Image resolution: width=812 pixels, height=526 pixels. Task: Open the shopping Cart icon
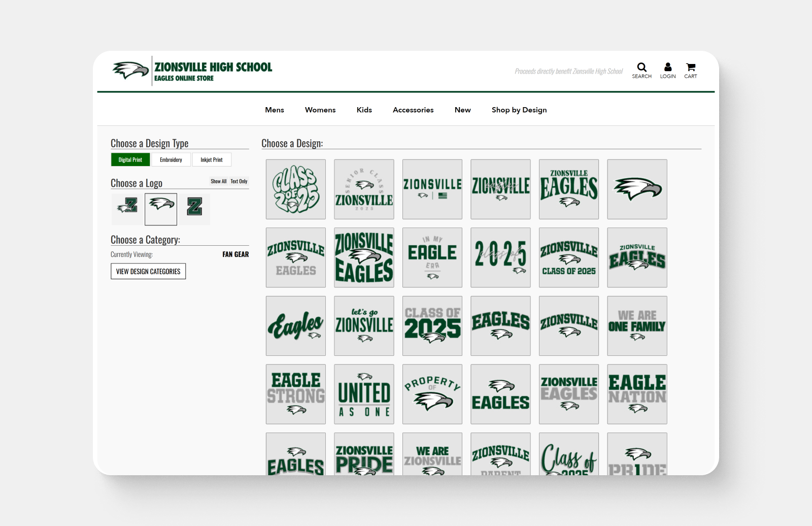[691, 70]
